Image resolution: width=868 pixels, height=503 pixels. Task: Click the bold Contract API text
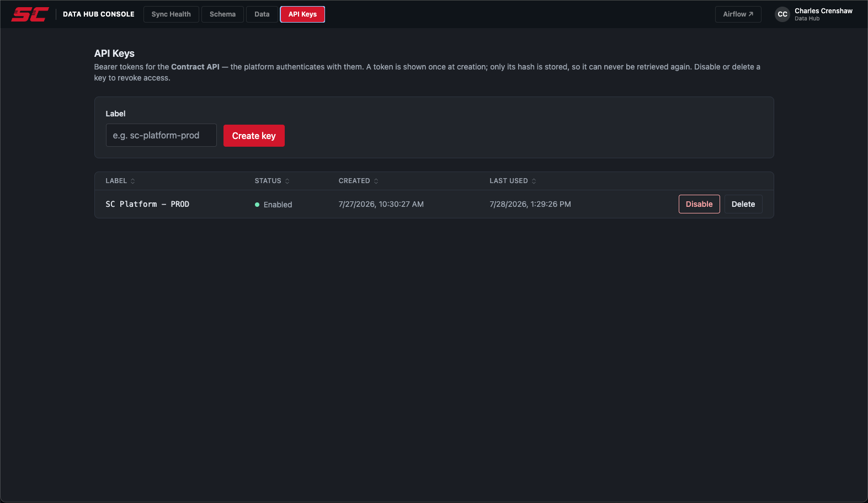click(x=195, y=67)
